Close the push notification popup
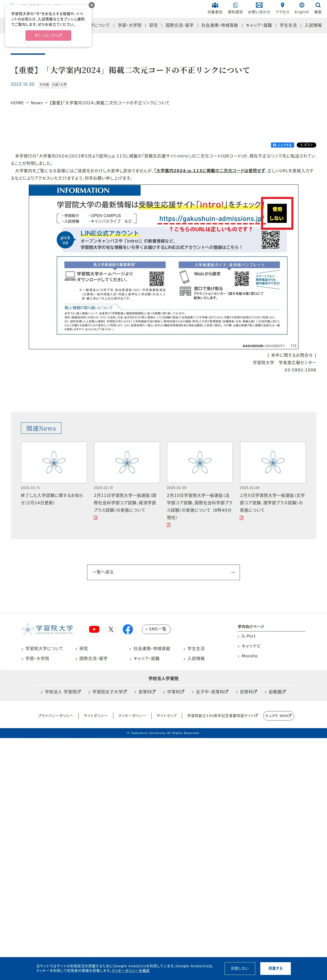The image size is (327, 980). (92, 5)
